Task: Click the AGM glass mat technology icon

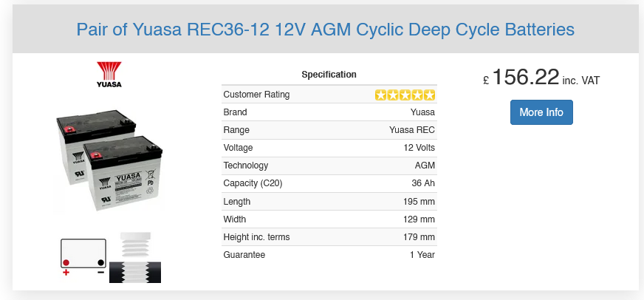Action: click(135, 257)
